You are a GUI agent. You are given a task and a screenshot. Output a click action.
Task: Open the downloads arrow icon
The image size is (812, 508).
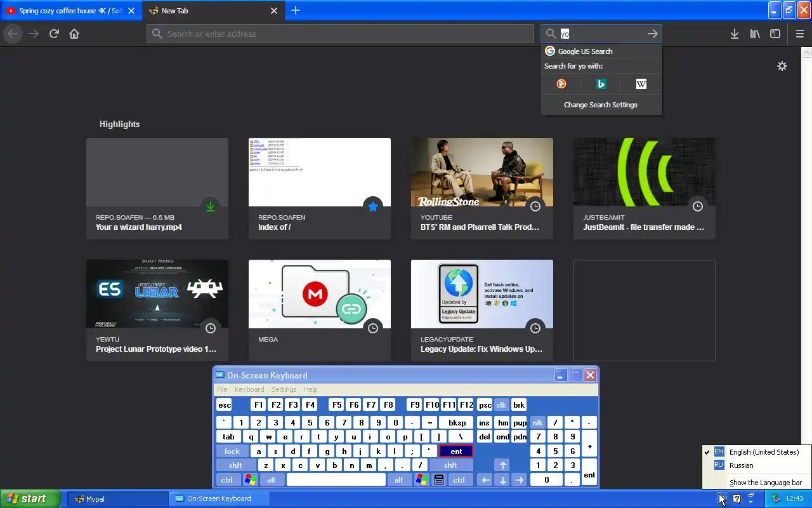pyautogui.click(x=735, y=34)
